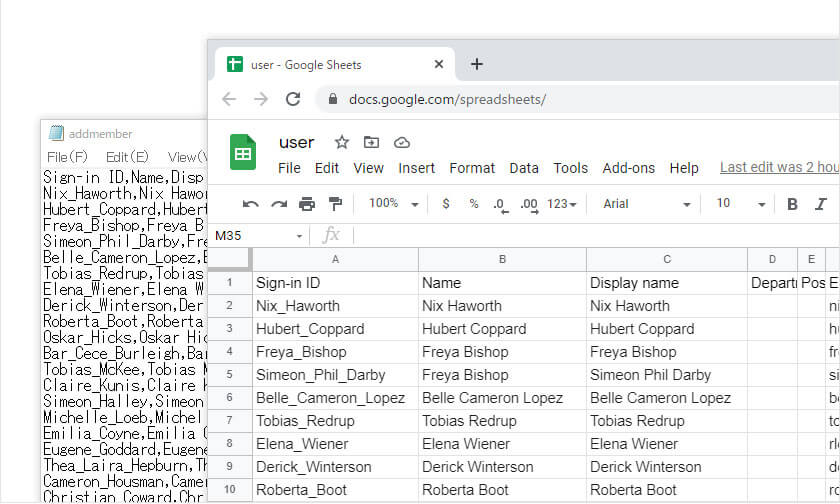Click the name box showing M35
The image size is (840, 504).
coord(259,236)
